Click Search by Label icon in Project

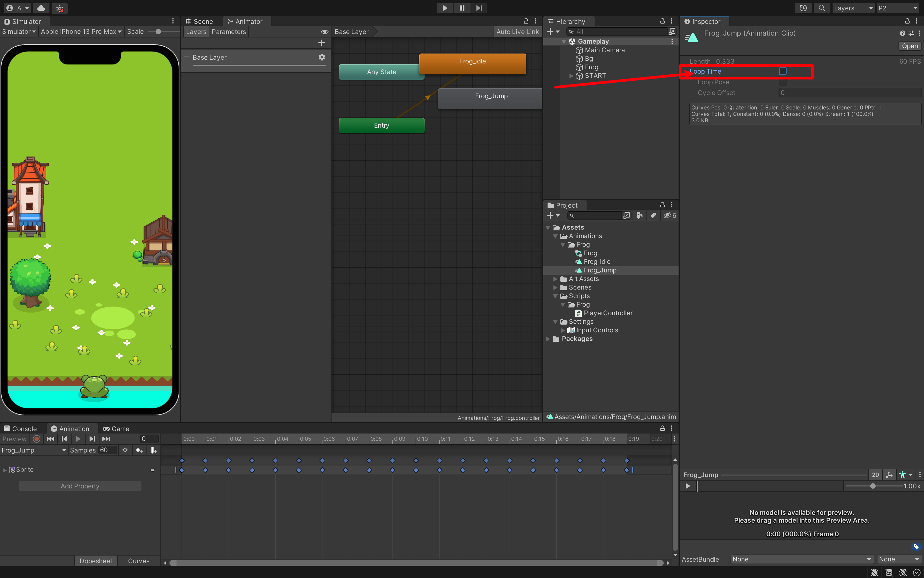pos(653,216)
